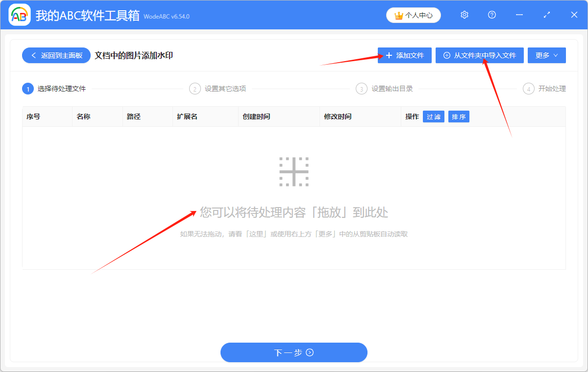Click the arrow icon inside 下一步 button

pyautogui.click(x=309, y=352)
